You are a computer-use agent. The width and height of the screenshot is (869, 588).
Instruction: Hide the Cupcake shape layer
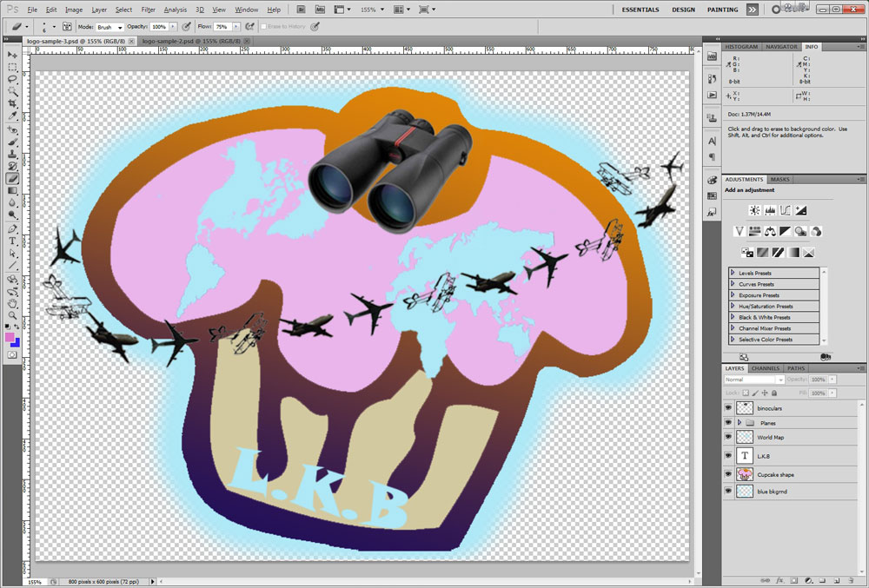coord(728,474)
